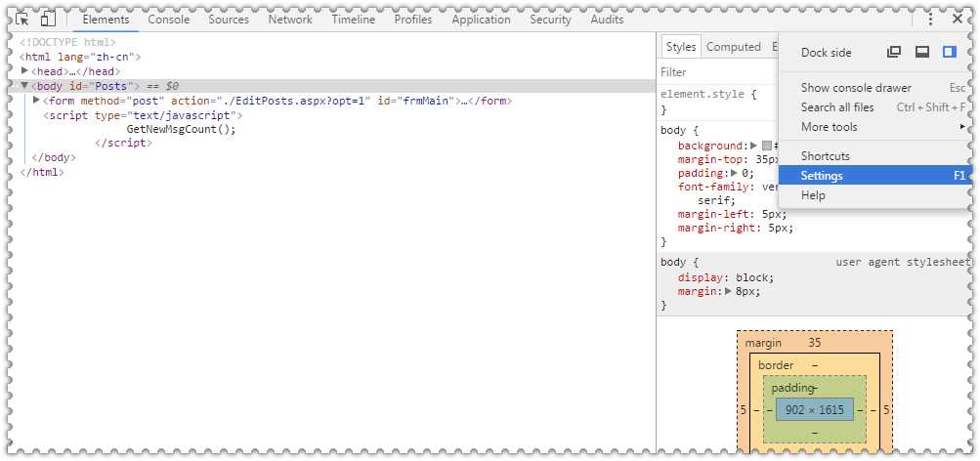Close the DevTools panel
The height and width of the screenshot is (461, 980).
click(958, 19)
